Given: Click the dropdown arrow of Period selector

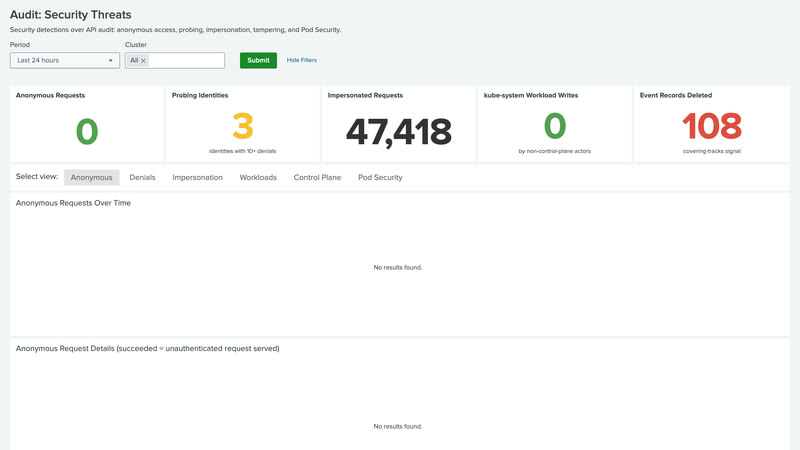Looking at the screenshot, I should click(x=110, y=61).
